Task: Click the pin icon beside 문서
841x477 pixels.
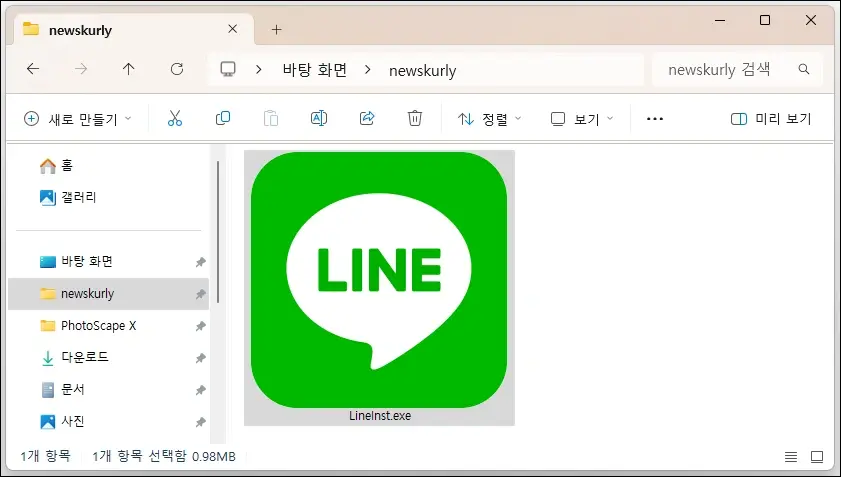Action: pyautogui.click(x=200, y=390)
